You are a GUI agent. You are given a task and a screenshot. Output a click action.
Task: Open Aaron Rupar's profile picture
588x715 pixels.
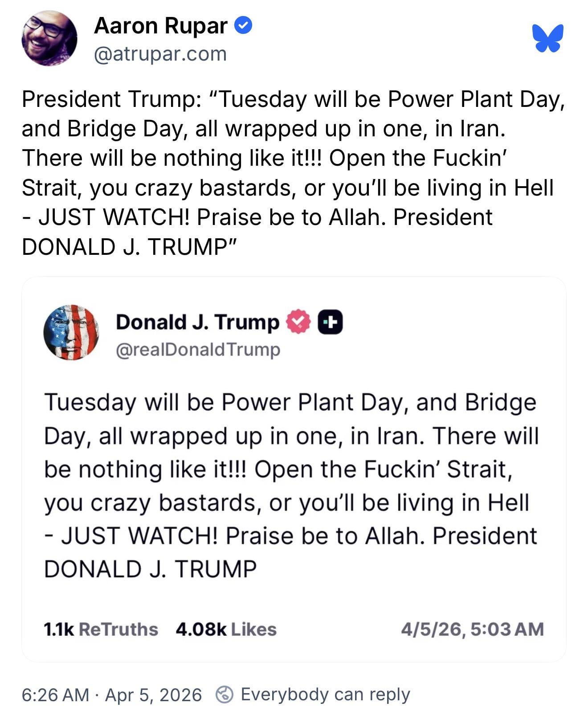(49, 38)
